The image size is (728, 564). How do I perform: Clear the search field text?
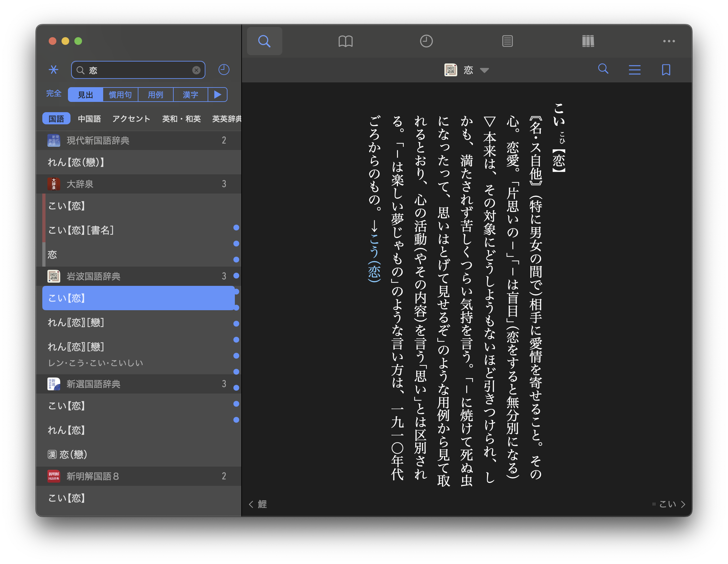point(196,70)
